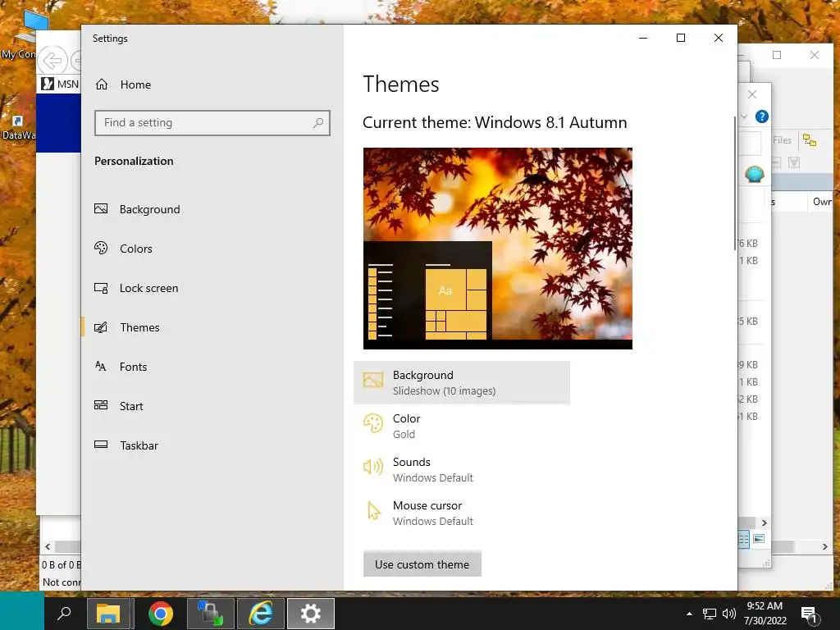
Task: Click the back arrow in the MSN window
Action: coord(52,60)
